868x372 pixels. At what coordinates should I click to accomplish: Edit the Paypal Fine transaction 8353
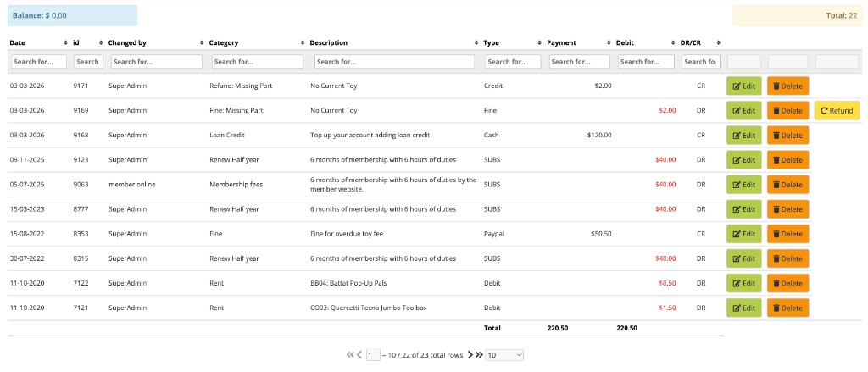pos(744,234)
